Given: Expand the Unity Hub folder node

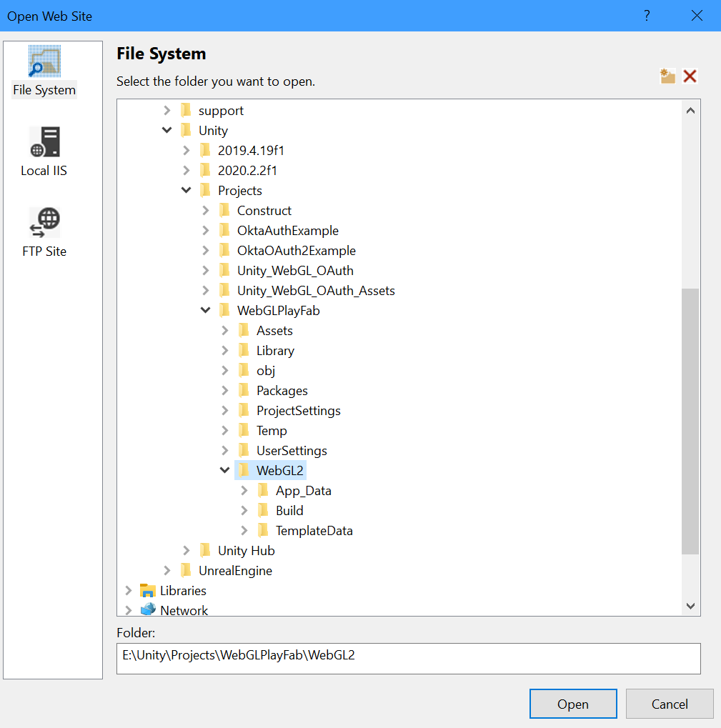Looking at the screenshot, I should [187, 551].
